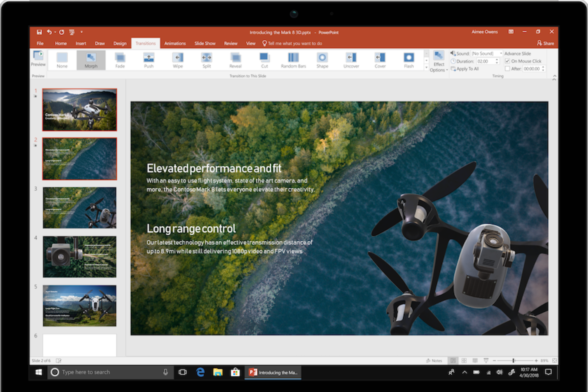This screenshot has width=588, height=392.
Task: Click the Save icon in title bar
Action: 39,32
